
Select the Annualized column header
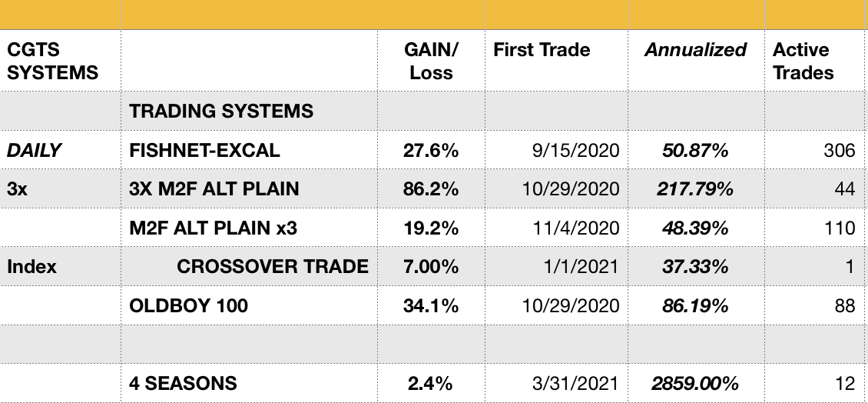pos(695,51)
